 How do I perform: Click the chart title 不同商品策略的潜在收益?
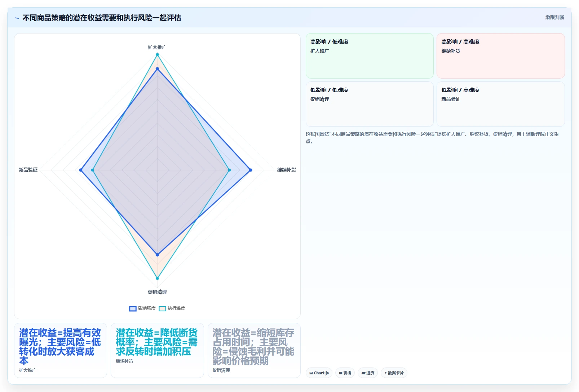pos(102,18)
